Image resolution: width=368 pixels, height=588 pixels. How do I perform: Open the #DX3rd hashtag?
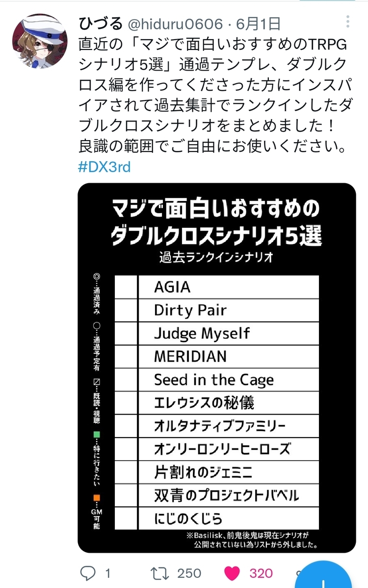point(104,167)
